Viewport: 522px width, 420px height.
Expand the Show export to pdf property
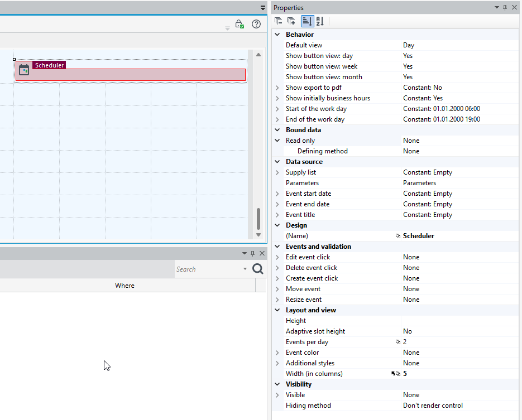(x=277, y=88)
